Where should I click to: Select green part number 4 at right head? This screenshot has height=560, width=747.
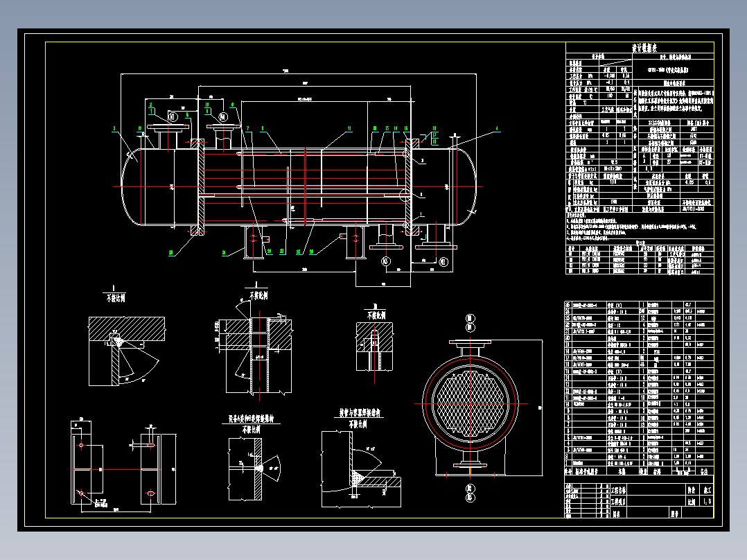[498, 129]
